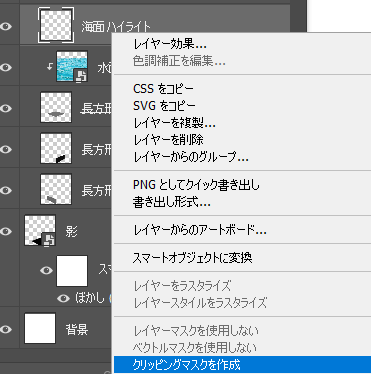Choose レイヤー効果... from the context menu

point(170,44)
